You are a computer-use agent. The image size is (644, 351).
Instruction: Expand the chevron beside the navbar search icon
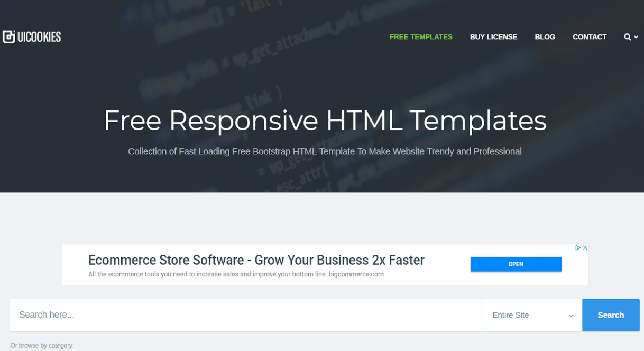click(x=636, y=37)
